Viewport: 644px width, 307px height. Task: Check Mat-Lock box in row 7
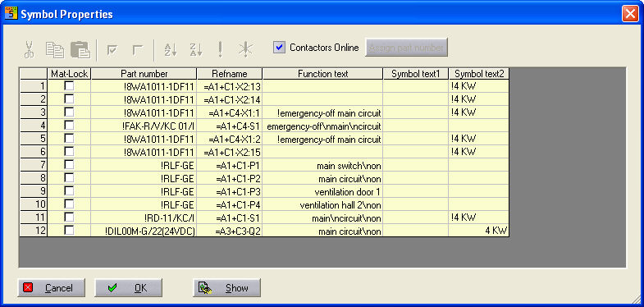click(x=70, y=165)
